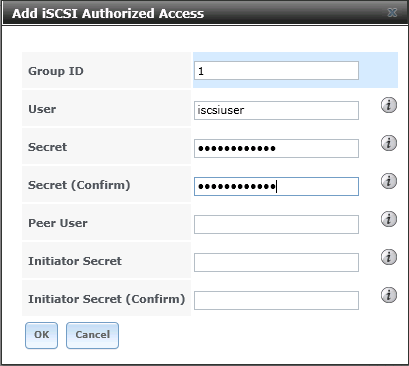This screenshot has height=366, width=409.
Task: Open the info tooltip for Peer User
Action: click(x=389, y=219)
